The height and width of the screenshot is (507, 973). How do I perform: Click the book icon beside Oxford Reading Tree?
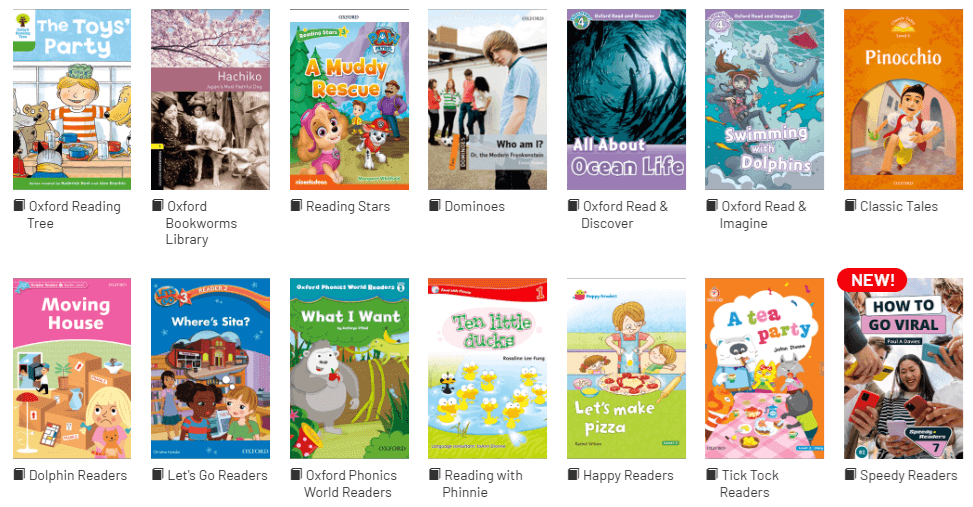click(x=19, y=205)
